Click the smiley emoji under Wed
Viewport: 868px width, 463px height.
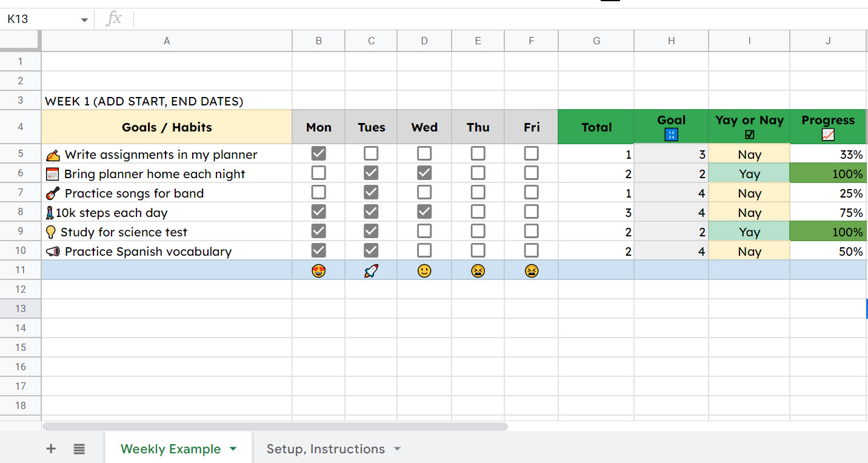(x=424, y=270)
